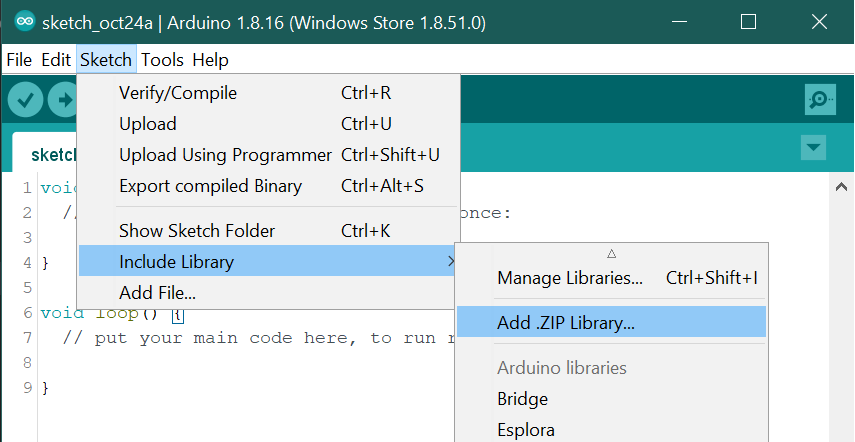Click the closing brace on line 9
The height and width of the screenshot is (442, 855).
(45, 388)
